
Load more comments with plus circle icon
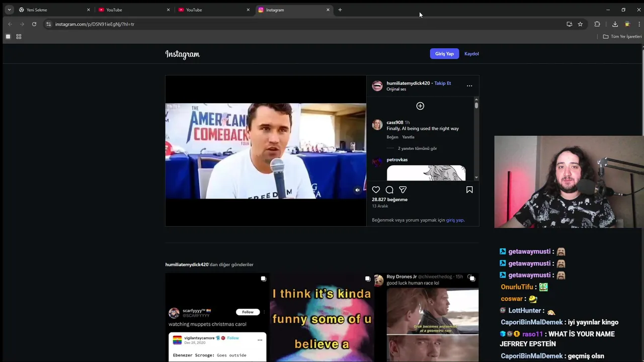pyautogui.click(x=420, y=106)
